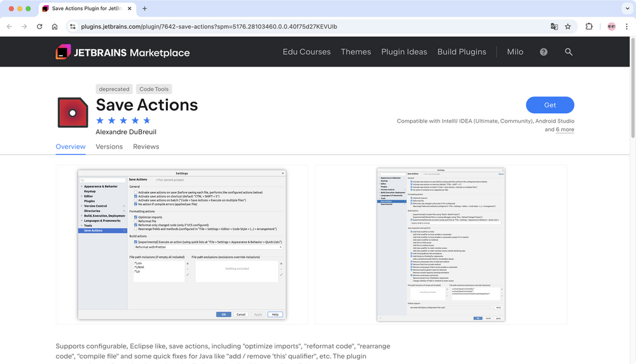The width and height of the screenshot is (636, 364).
Task: Open the help question mark icon
Action: pos(543,52)
